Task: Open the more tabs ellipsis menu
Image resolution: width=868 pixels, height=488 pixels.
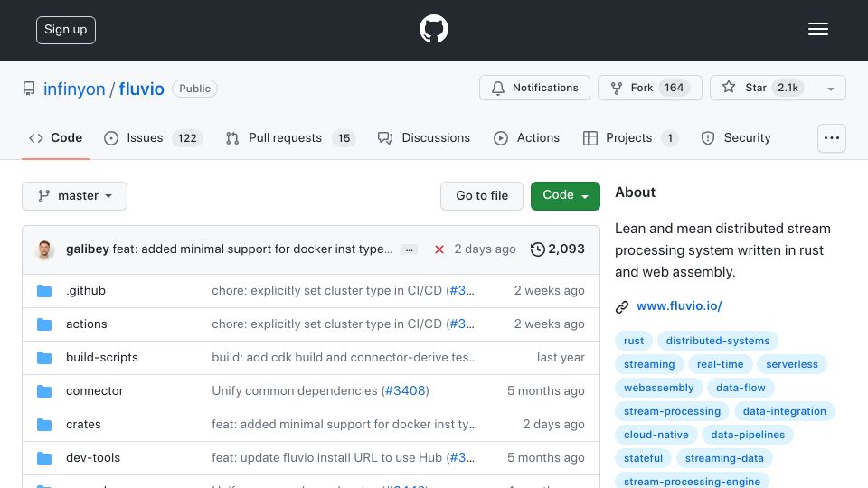Action: tap(832, 138)
